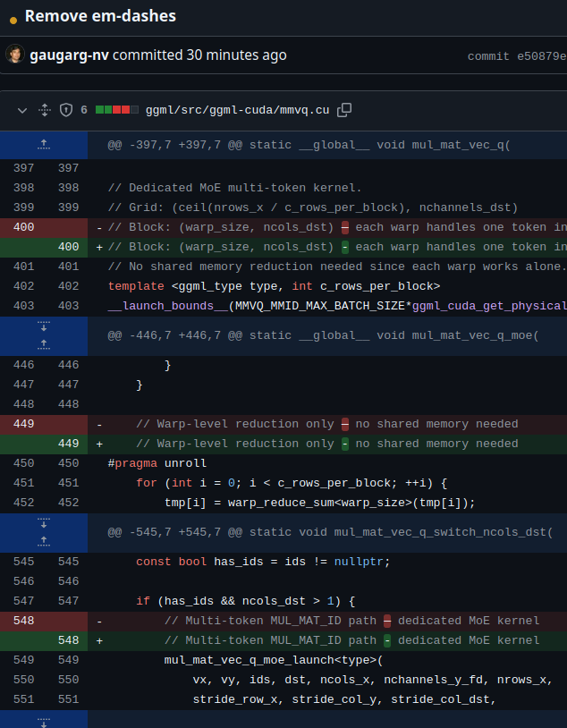This screenshot has width=567, height=728.
Task: Click the '// Grid: (ceil(nrows_x' comment line
Action: click(312, 207)
